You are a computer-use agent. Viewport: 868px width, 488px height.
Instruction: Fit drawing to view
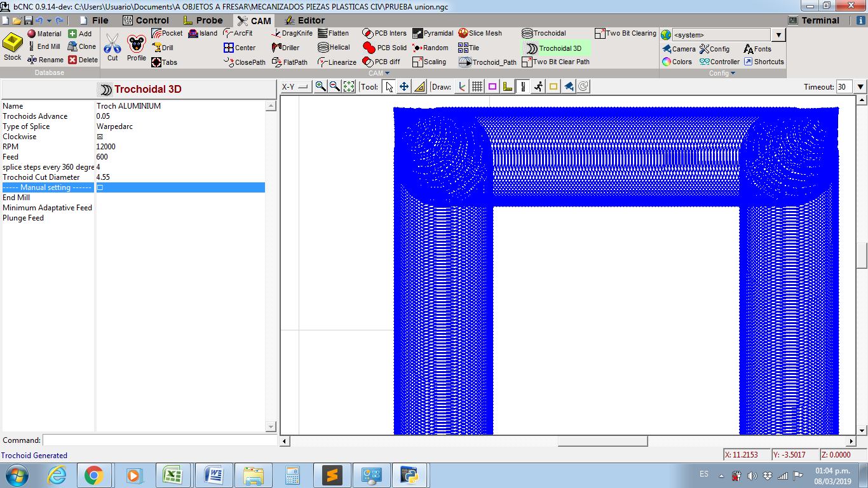click(349, 86)
